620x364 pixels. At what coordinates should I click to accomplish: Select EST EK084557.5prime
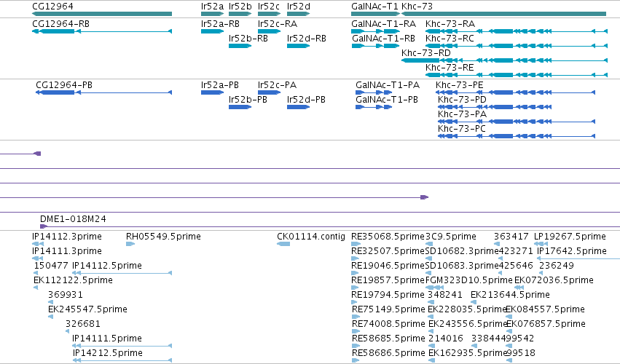[545, 309]
